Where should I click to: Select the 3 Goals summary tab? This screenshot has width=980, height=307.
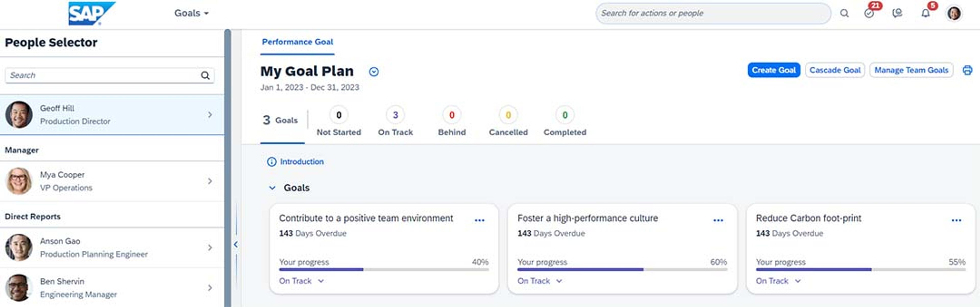(x=280, y=120)
